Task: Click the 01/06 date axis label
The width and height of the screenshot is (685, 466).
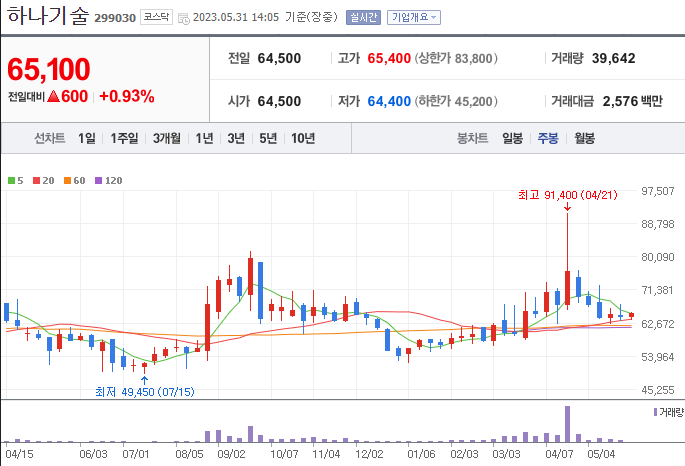Action: pyautogui.click(x=421, y=454)
